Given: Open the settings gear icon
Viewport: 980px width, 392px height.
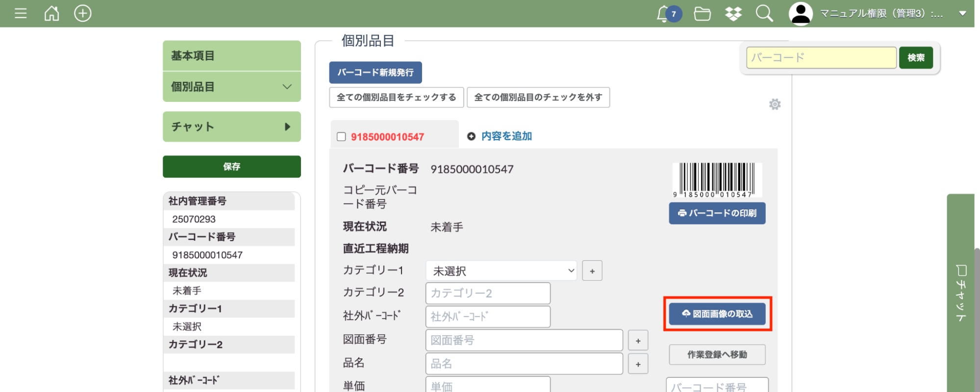Looking at the screenshot, I should point(775,104).
